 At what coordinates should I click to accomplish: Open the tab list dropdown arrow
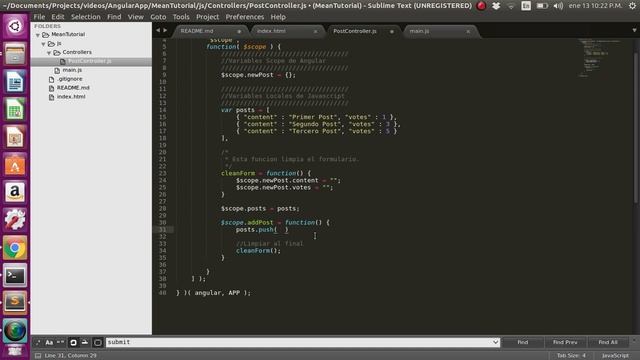[x=634, y=30]
